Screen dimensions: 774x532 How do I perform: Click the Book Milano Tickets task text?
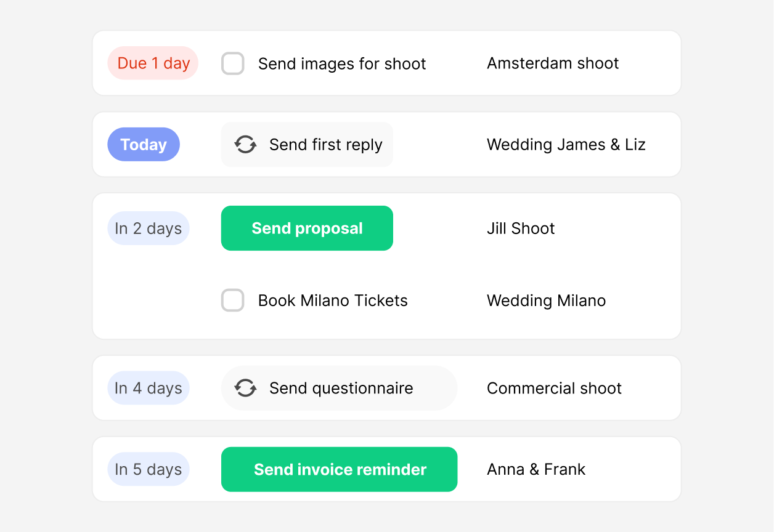tap(333, 300)
